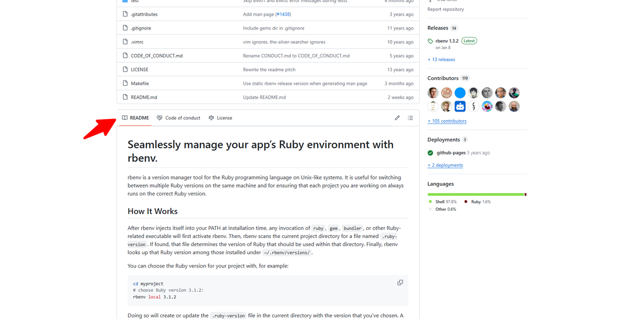Click the file icon beside README.md
Viewport: 644px width, 319px height.
(125, 98)
